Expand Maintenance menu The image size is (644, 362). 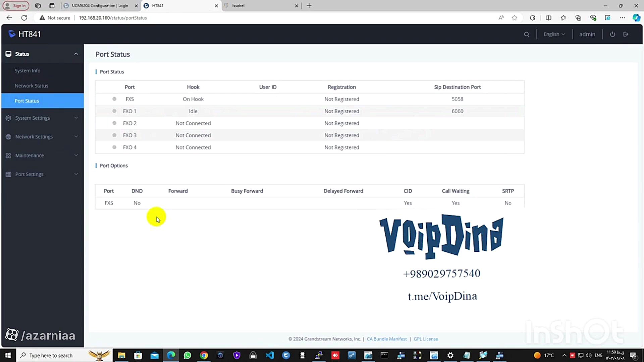[x=42, y=156]
